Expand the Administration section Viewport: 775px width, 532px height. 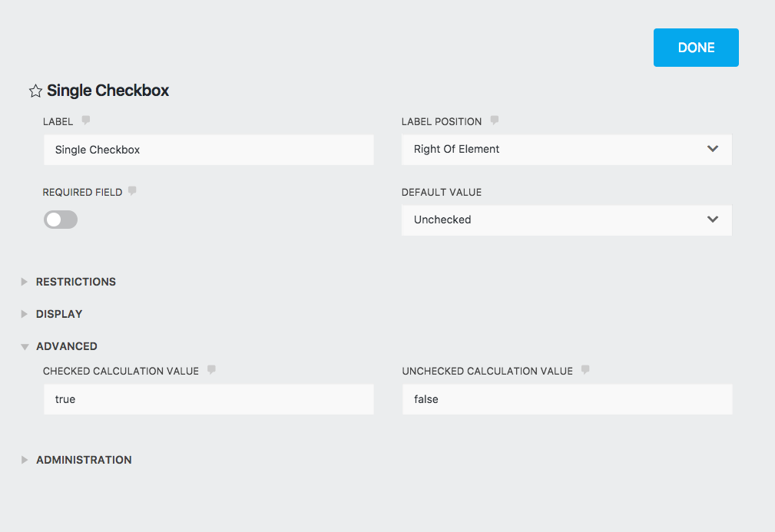[x=84, y=460]
